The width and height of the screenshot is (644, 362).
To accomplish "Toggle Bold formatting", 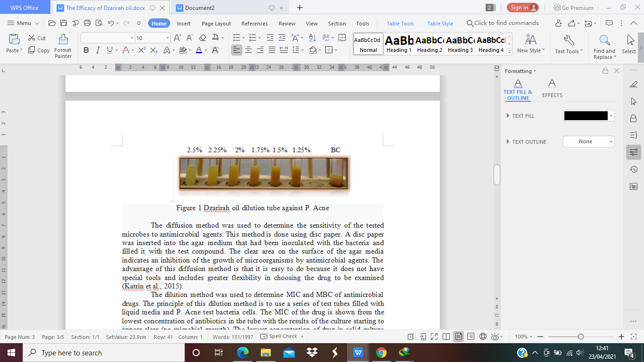I will [86, 50].
